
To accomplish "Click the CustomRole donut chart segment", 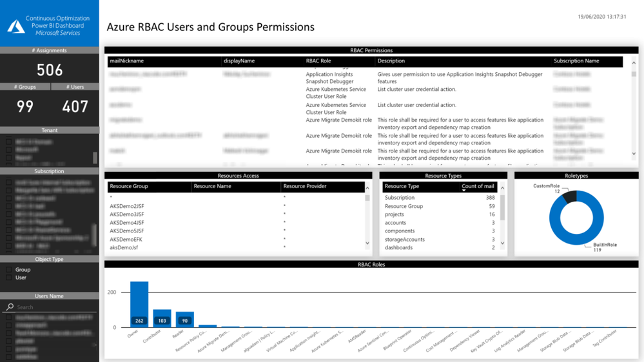I will tap(570, 196).
